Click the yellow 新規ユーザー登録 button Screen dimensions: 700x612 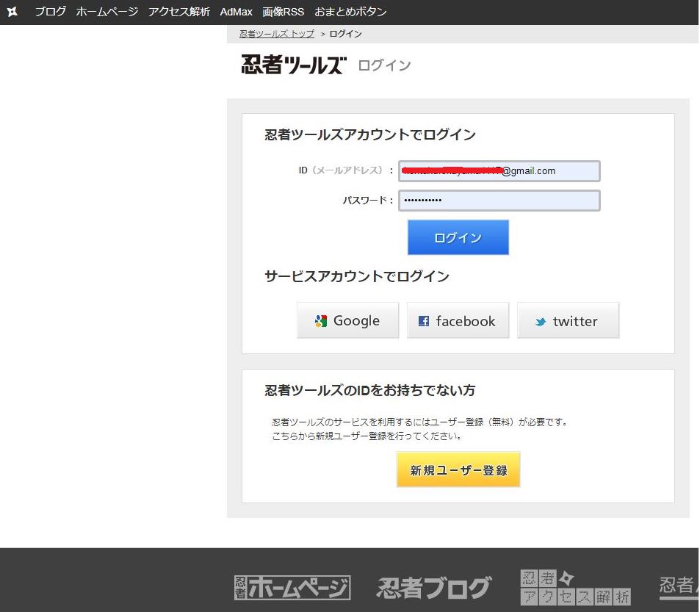[x=458, y=469]
